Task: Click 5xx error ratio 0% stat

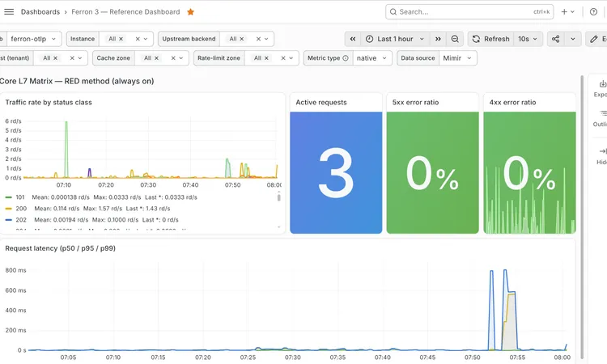Action: (432, 173)
